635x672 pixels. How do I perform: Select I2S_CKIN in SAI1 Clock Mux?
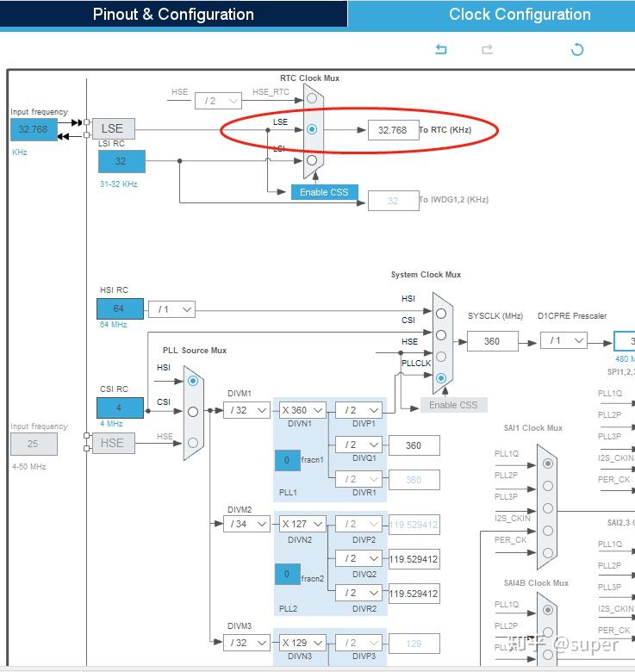point(548,531)
